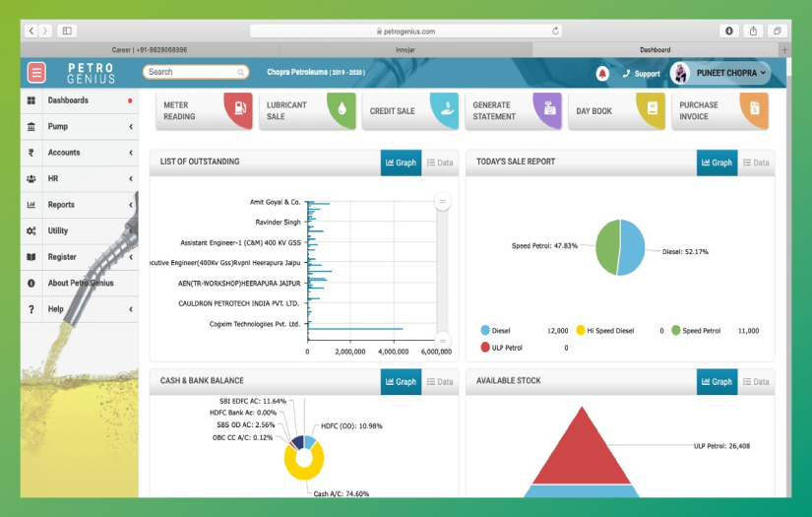Open Lubricant Sale shortcut card
Image resolution: width=812 pixels, height=517 pixels.
[x=307, y=111]
